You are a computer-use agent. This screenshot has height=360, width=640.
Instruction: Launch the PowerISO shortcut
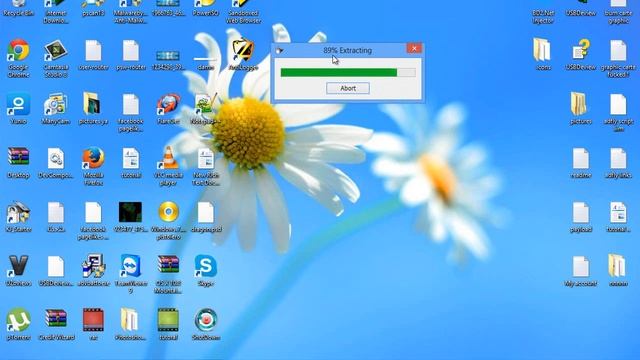(x=206, y=8)
